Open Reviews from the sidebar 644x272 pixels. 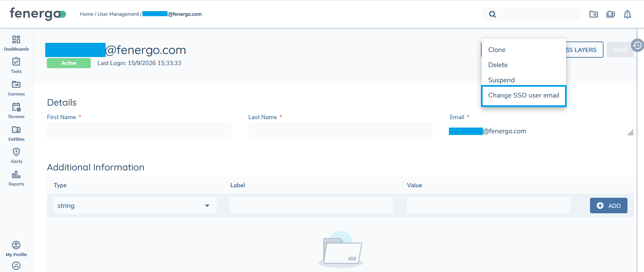16,111
